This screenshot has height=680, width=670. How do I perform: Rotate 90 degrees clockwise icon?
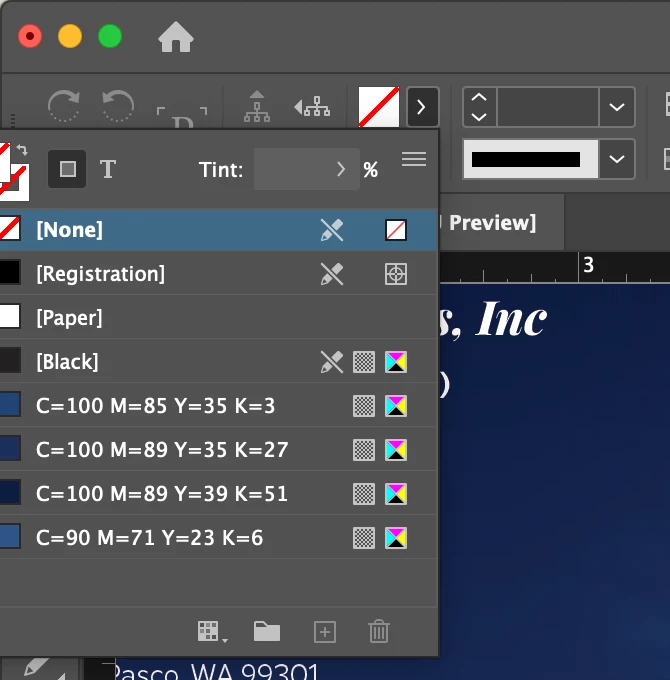64,106
